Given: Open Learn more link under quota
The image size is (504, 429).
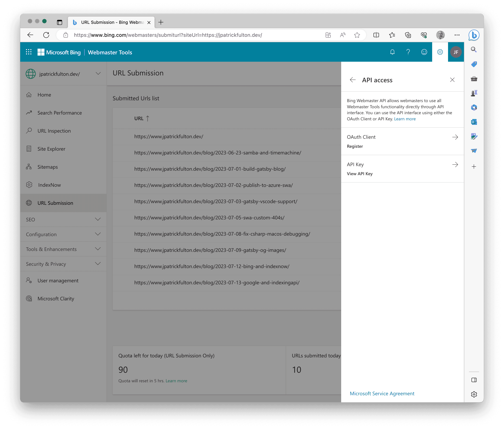Looking at the screenshot, I should pos(176,381).
